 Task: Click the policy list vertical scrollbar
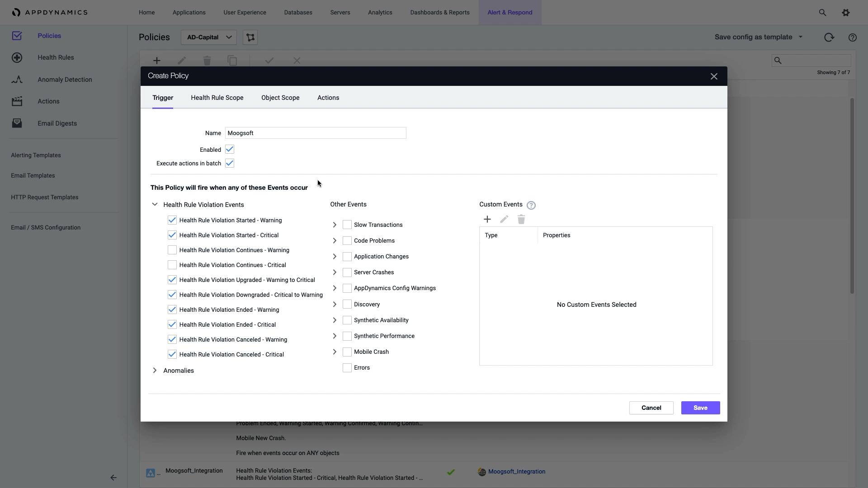tap(852, 196)
